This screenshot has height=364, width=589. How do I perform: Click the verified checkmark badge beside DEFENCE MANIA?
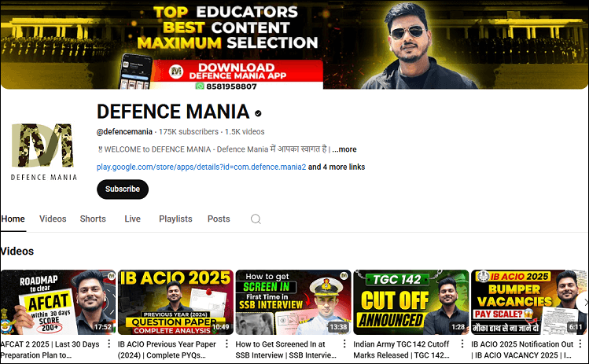[258, 113]
